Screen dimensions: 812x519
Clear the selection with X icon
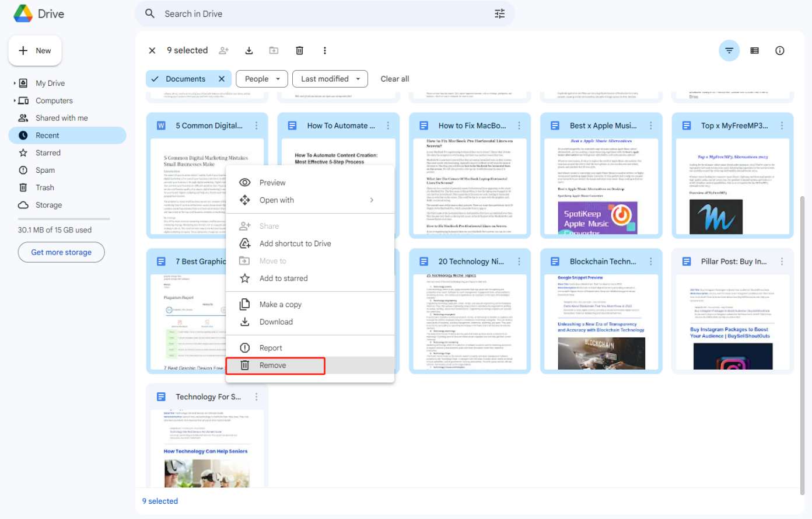[152, 51]
